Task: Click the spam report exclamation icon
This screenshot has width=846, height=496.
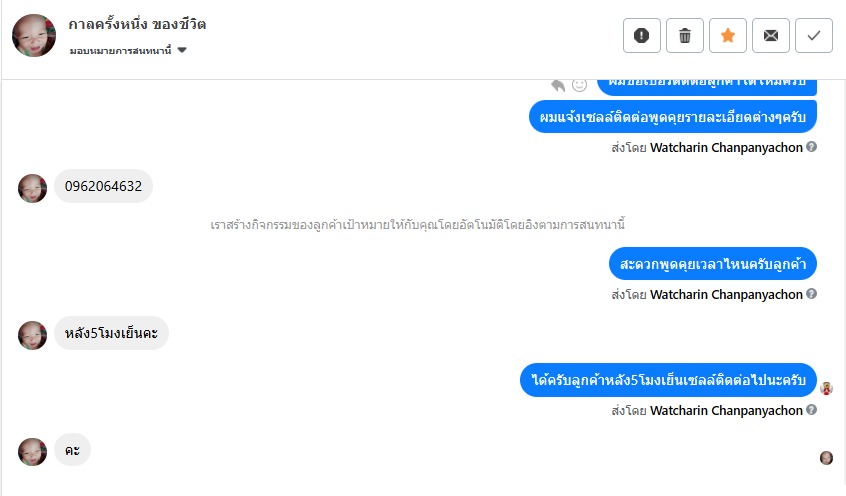Action: coord(642,36)
